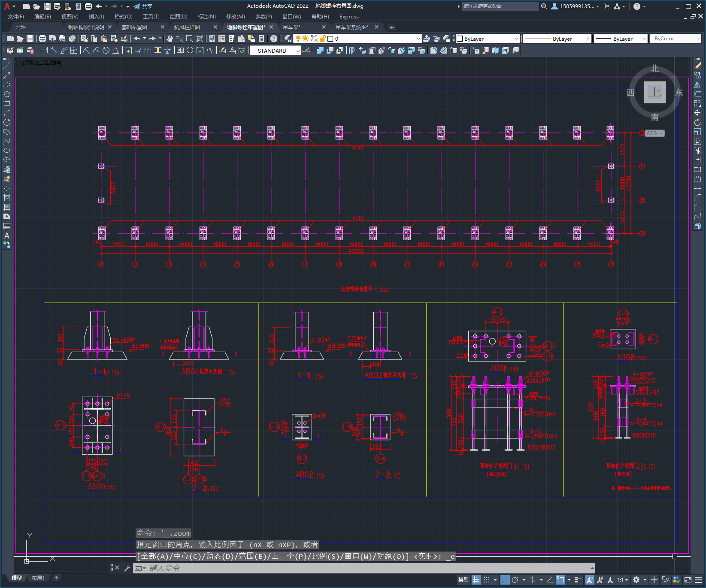Select the Rotate tool in modify toolbar
This screenshot has width=706, height=588.
coord(697,122)
